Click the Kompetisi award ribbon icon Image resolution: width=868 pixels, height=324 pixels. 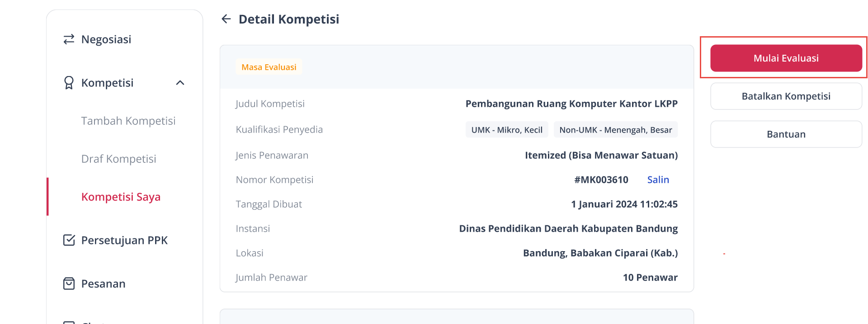(x=69, y=83)
